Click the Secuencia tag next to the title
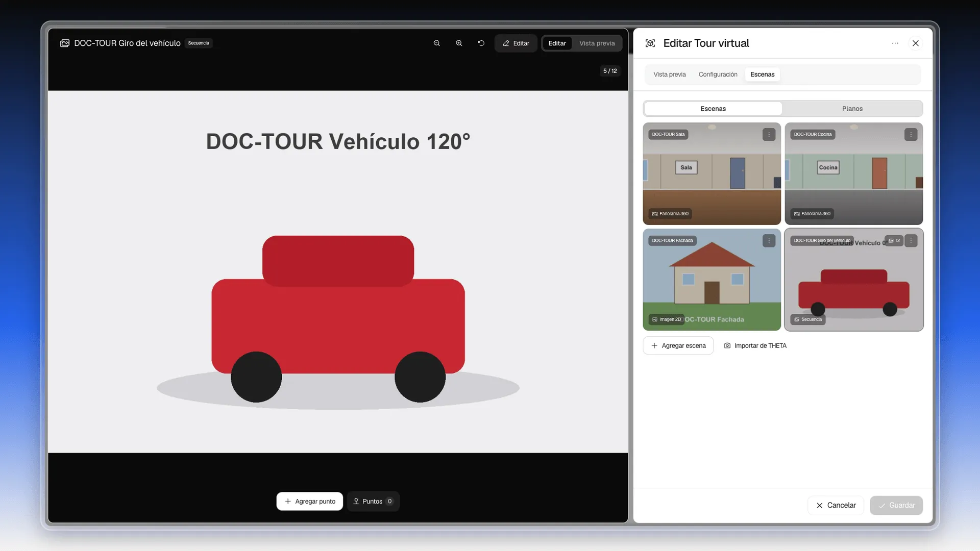980x551 pixels. pyautogui.click(x=199, y=43)
